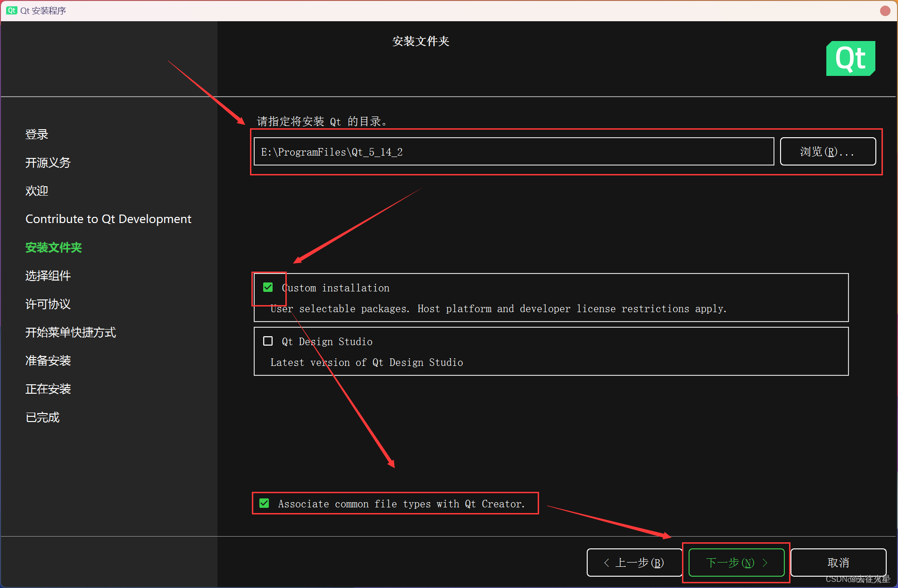Go back with 上一步(B)
Viewport: 898px width, 588px height.
pos(634,563)
